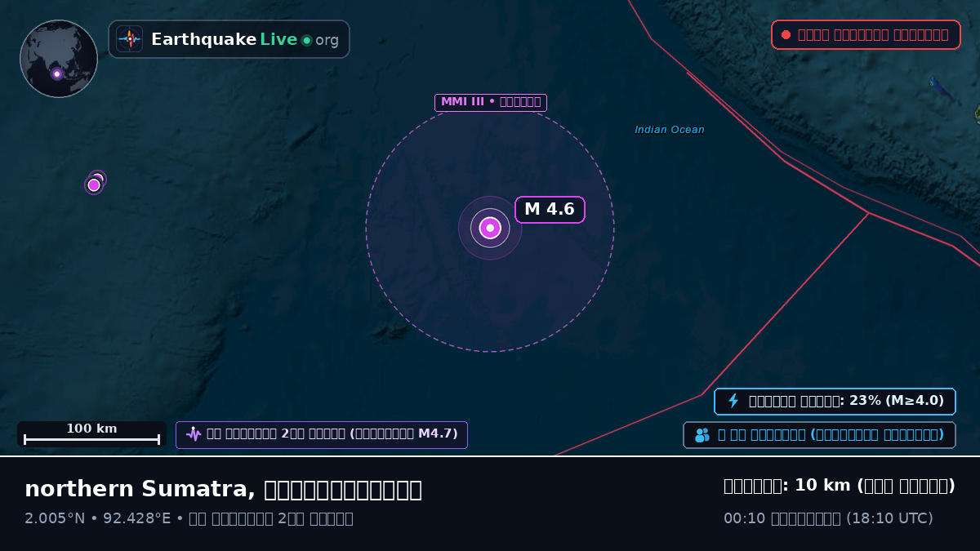Click the northern Sumatra location title
Image resolution: width=980 pixels, height=551 pixels.
[223, 489]
